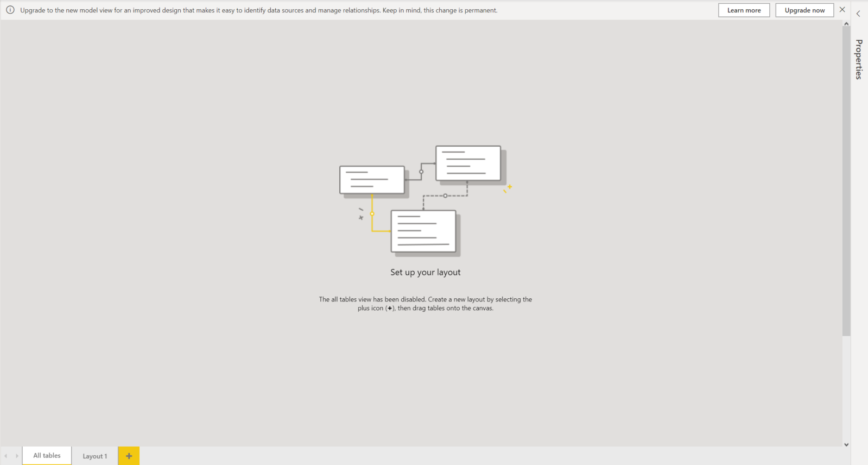This screenshot has height=465, width=868.
Task: Click the 'Set up your layout' heading
Action: [x=426, y=273]
